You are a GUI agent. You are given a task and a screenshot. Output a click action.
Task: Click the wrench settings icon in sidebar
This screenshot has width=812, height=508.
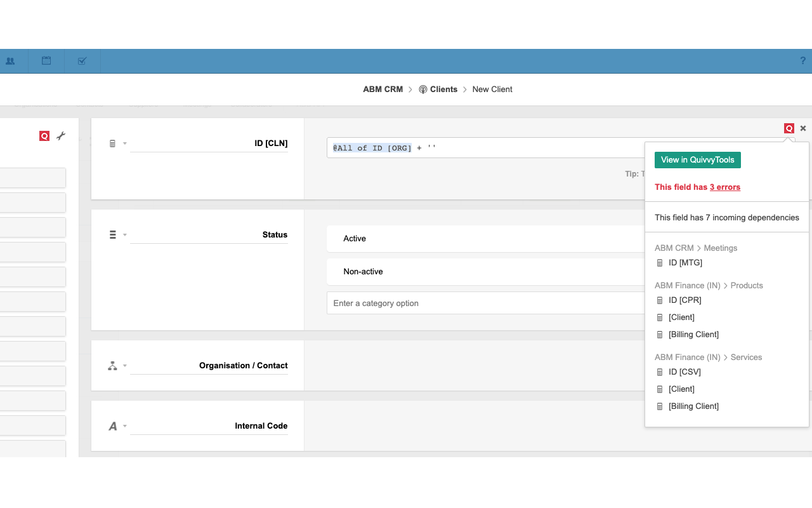[x=61, y=136]
